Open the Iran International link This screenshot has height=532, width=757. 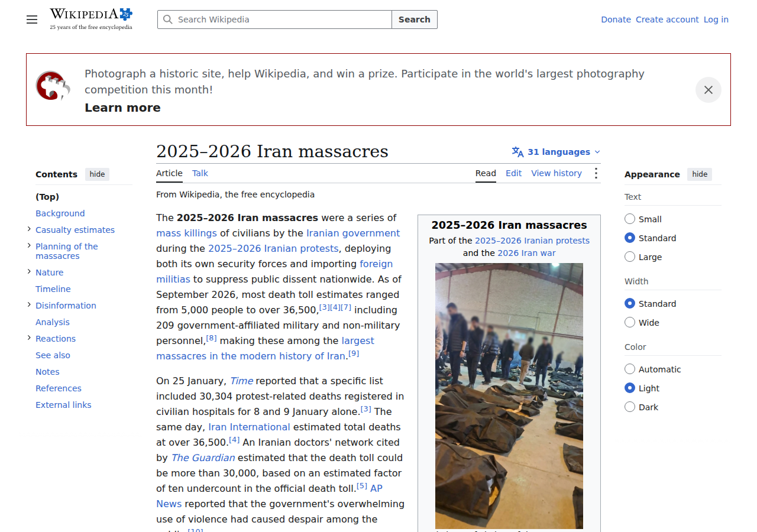249,427
